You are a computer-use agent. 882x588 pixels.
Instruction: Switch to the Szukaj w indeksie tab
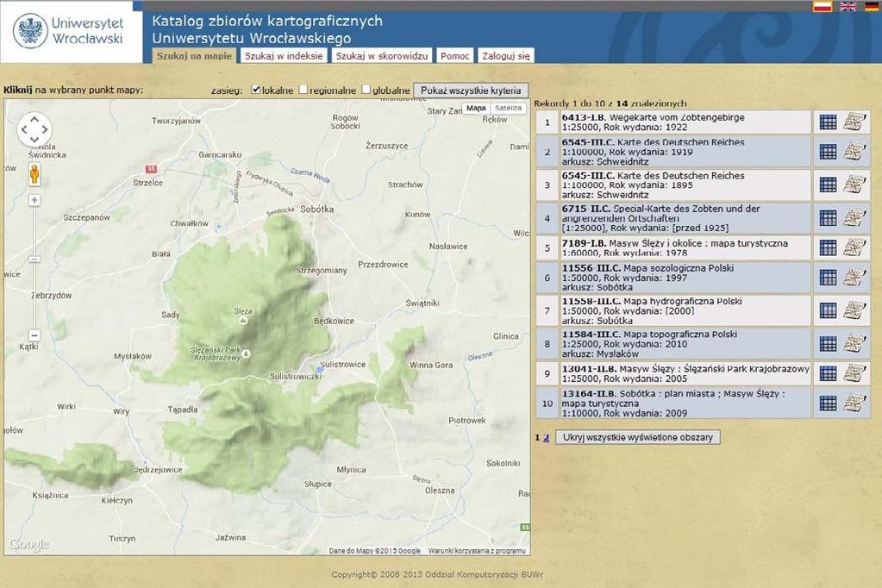pos(284,56)
